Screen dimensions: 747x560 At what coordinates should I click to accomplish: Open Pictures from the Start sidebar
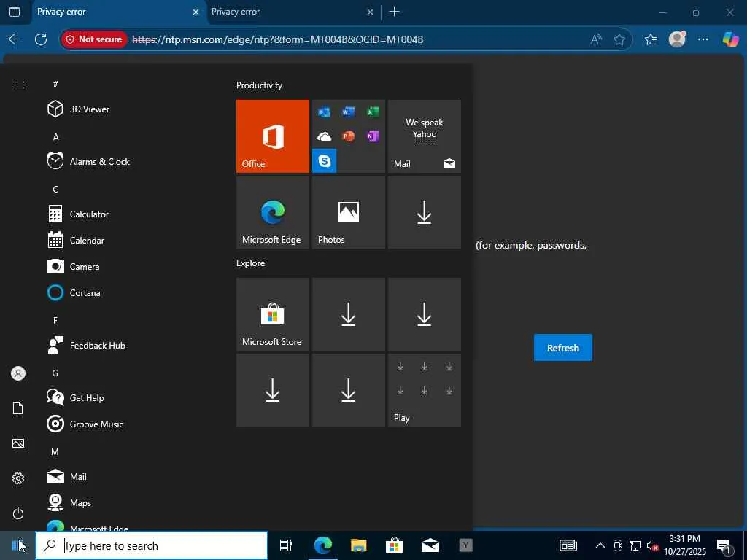(18, 443)
